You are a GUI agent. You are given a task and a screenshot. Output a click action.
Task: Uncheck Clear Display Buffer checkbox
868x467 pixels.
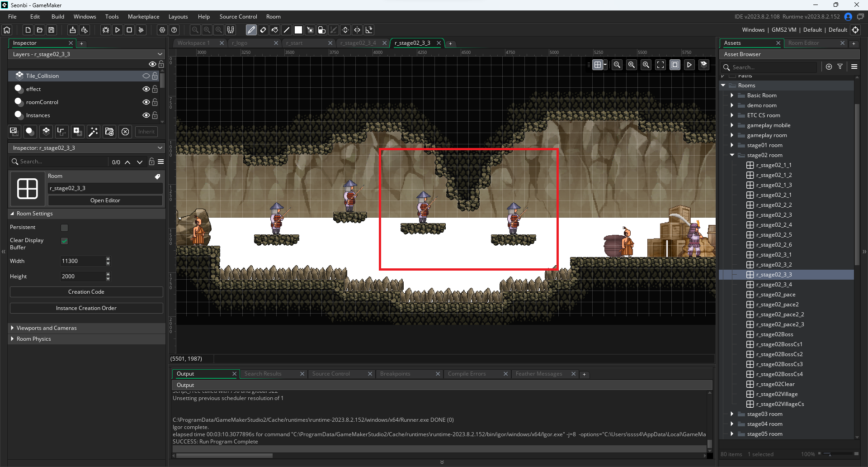[x=64, y=241]
